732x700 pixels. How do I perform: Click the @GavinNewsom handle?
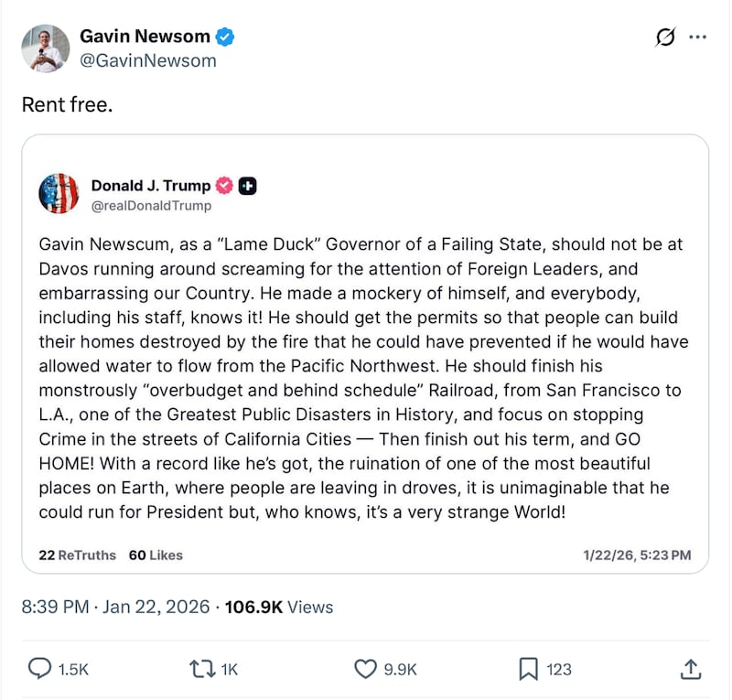[150, 61]
